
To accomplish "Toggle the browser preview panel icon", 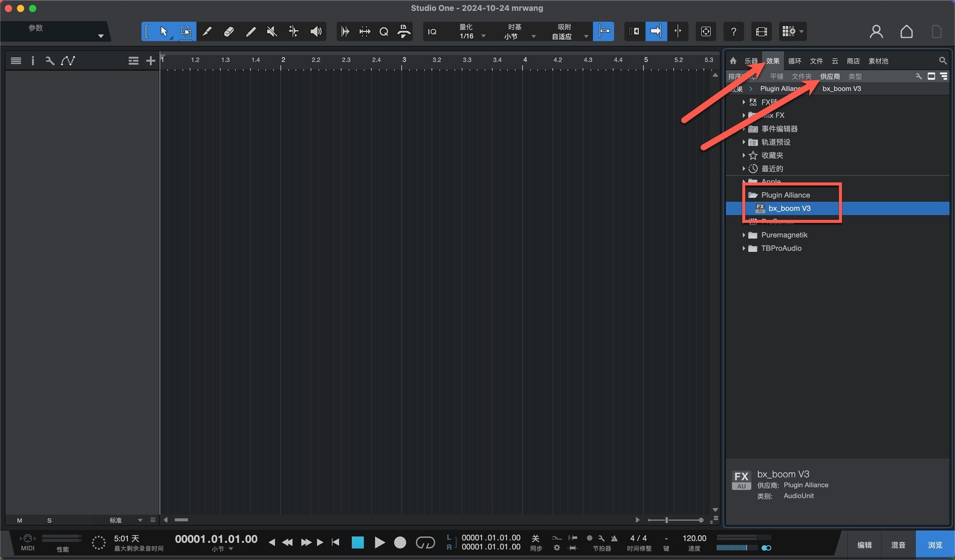I will [931, 76].
